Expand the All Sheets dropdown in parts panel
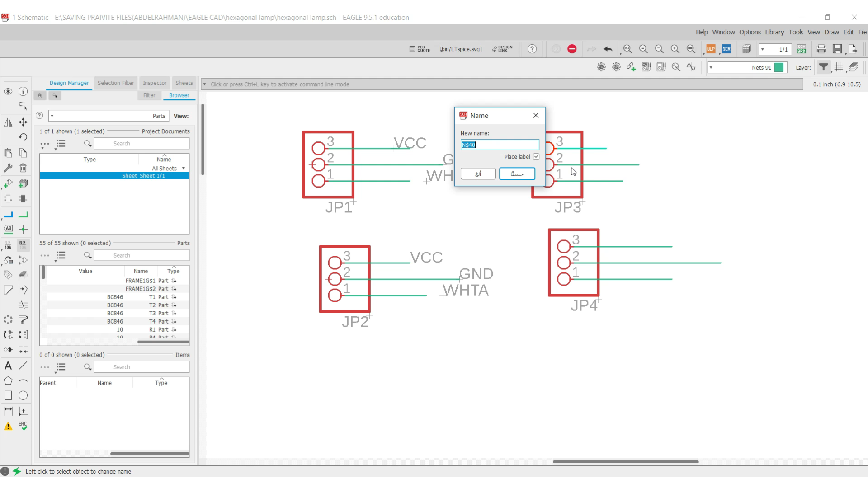868x488 pixels. 184,168
